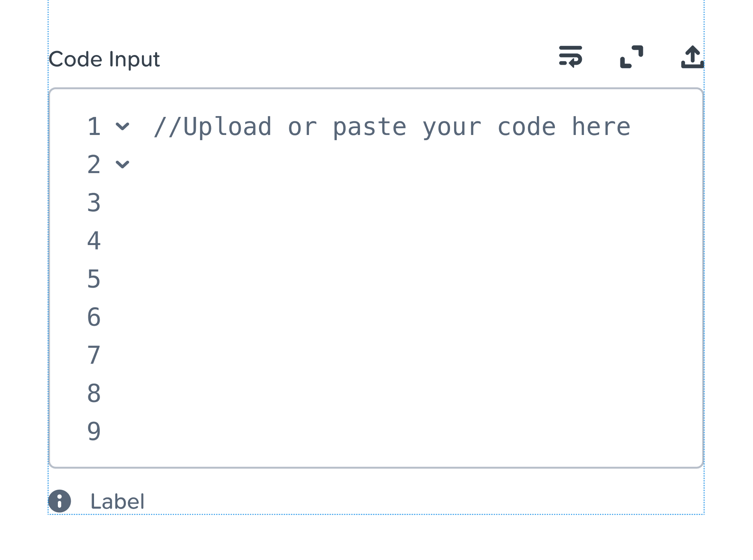Image resolution: width=753 pixels, height=560 pixels.
Task: Select line number 6 in gutter
Action: pos(94,317)
